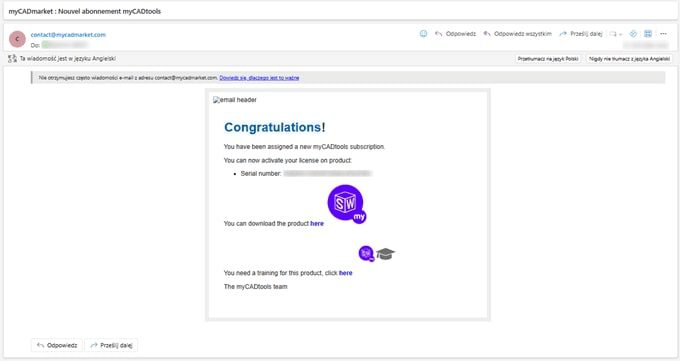Click the broken email header image

235,100
